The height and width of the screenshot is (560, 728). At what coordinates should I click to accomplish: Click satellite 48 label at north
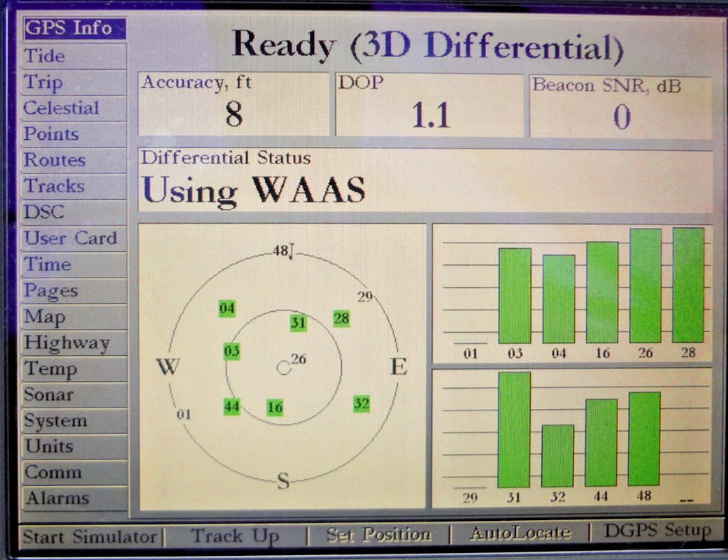coord(280,251)
